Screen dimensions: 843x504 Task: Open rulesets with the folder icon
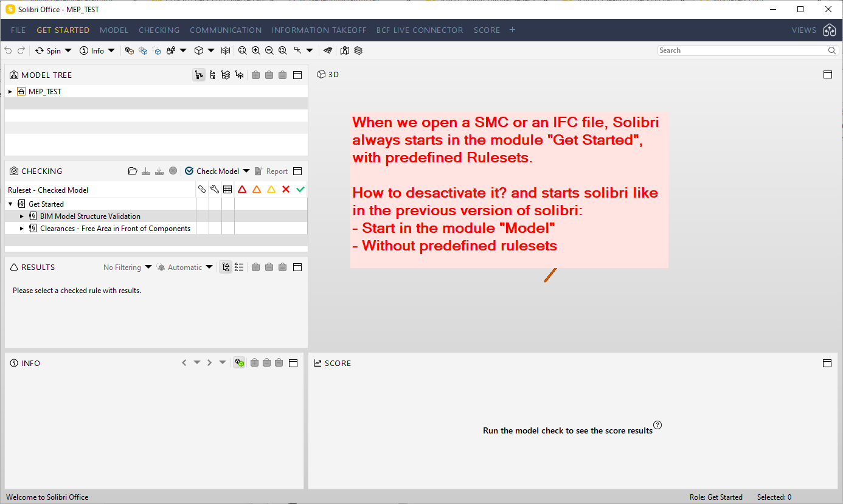(x=133, y=171)
